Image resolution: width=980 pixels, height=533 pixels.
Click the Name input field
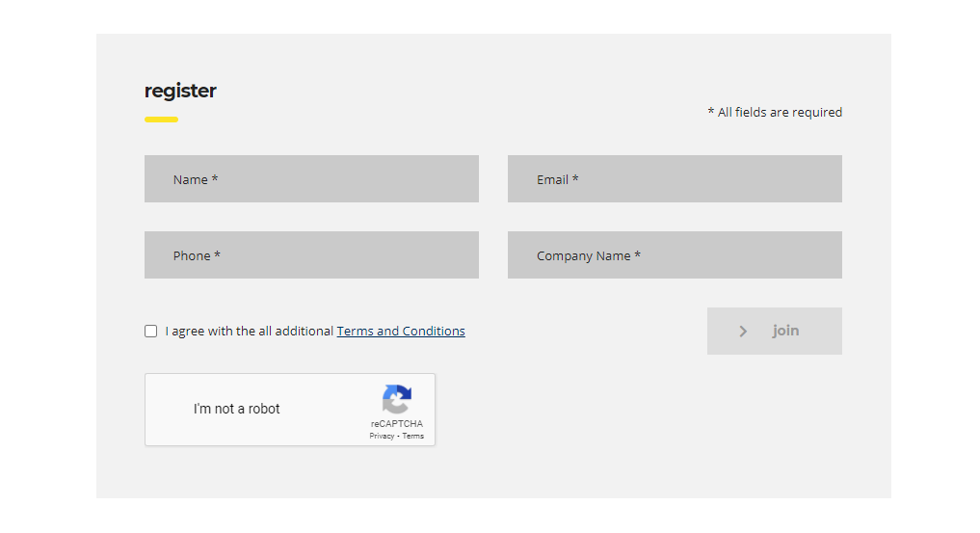tap(311, 179)
